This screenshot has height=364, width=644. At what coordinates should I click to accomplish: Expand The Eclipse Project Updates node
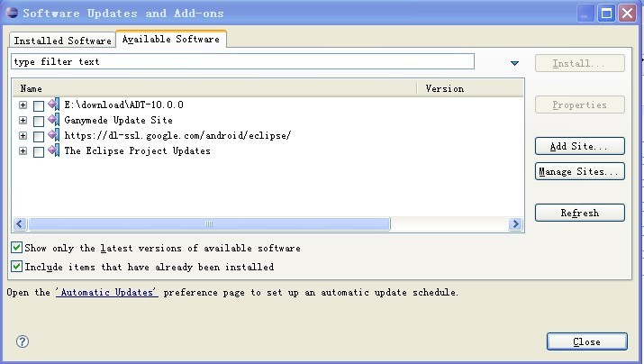pos(23,151)
